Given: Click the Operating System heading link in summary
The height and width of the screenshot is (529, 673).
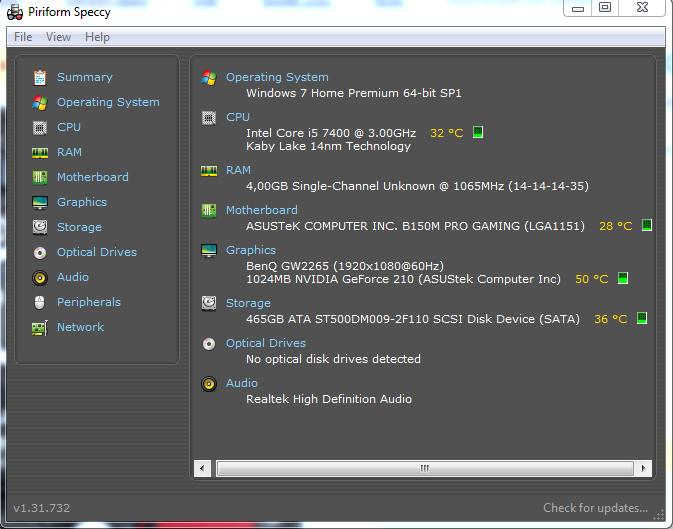Looking at the screenshot, I should [277, 77].
